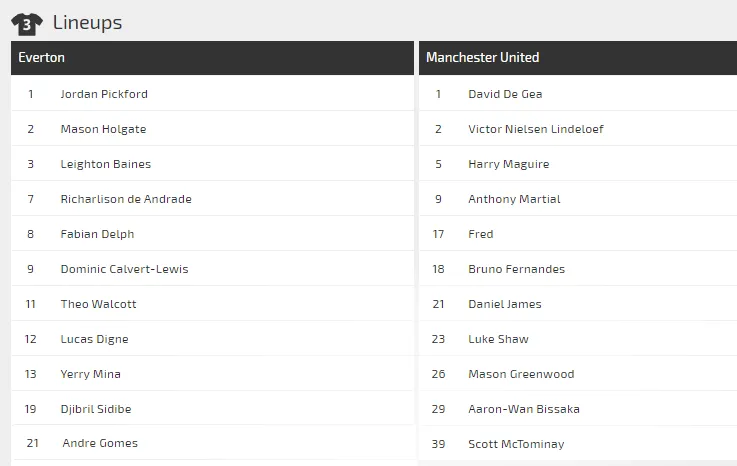Open Bruno Fernandes' profile
The width and height of the screenshot is (737, 466).
[x=516, y=269]
